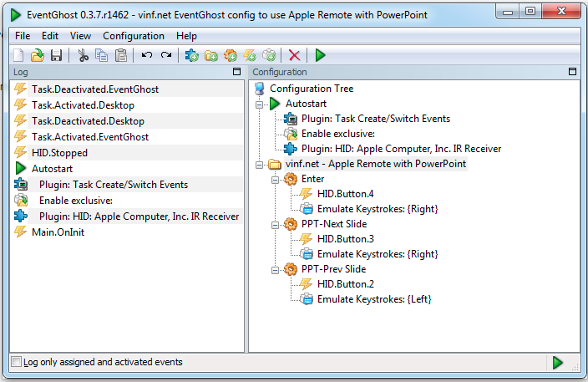Click the Add Macro gear icon
The image size is (588, 382).
point(231,55)
